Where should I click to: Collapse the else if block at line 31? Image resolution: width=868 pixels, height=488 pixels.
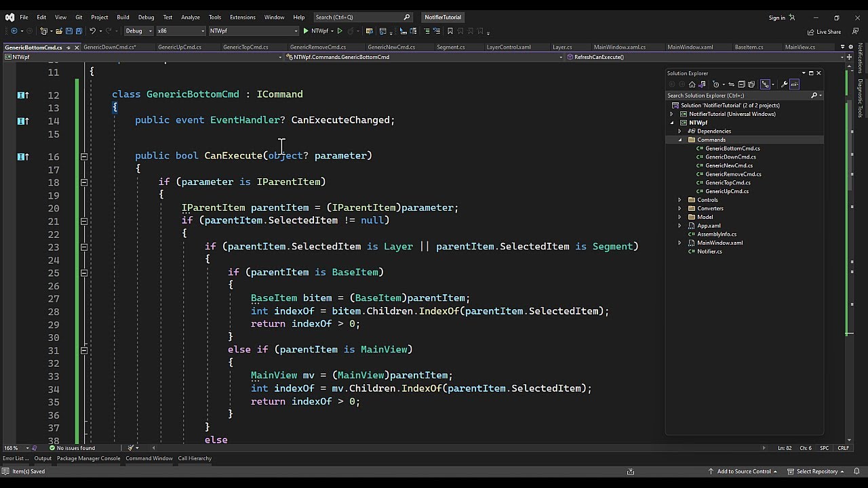click(x=84, y=350)
